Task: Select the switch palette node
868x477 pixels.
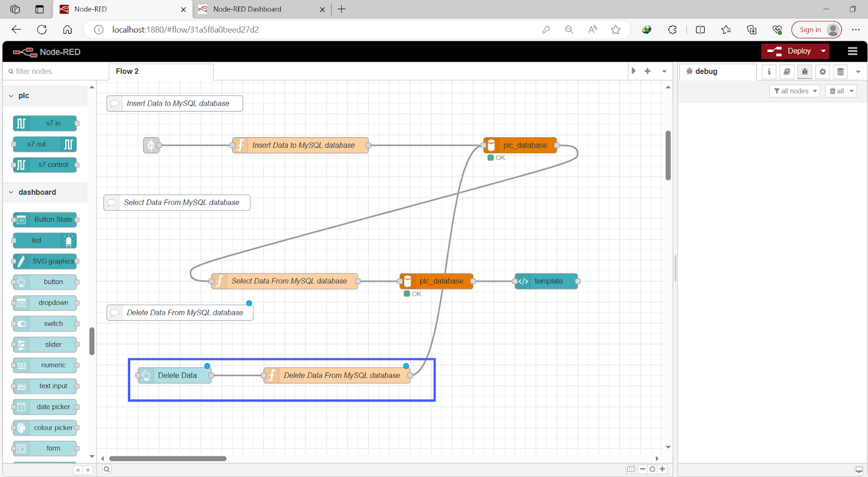Action: 45,324
